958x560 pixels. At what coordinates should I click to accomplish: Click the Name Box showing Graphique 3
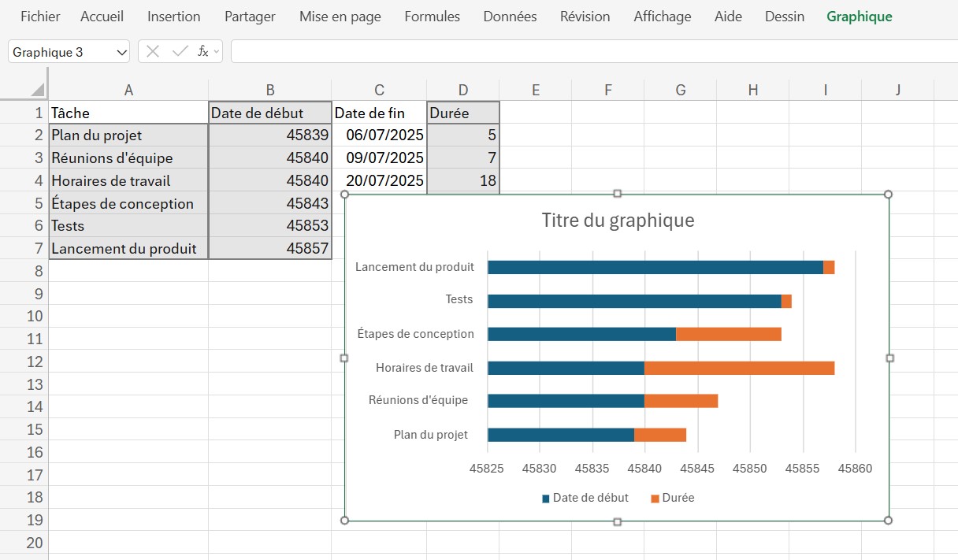(61, 52)
